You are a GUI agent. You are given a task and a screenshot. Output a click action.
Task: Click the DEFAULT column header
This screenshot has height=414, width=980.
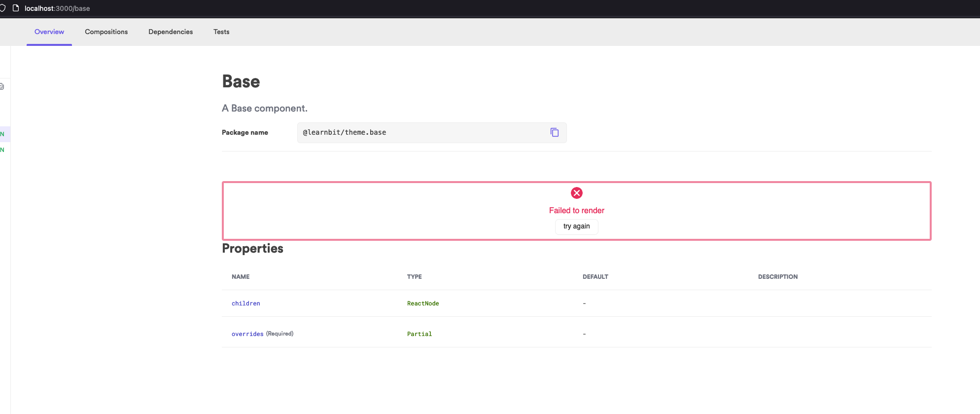click(595, 277)
